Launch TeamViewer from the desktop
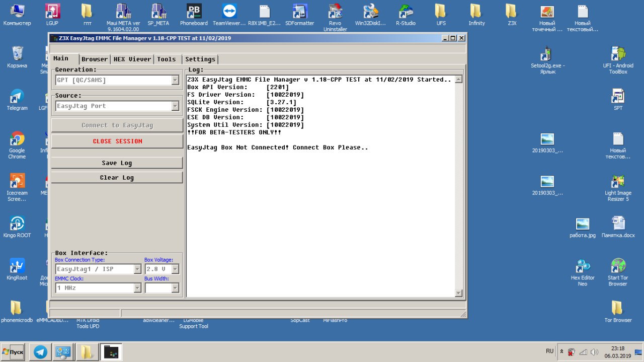644x362 pixels. coord(229,15)
